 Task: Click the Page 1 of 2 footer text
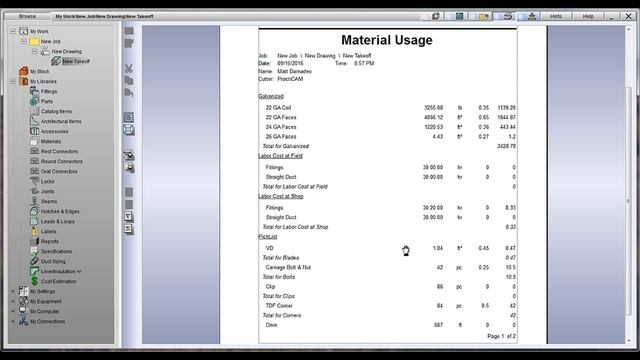501,336
